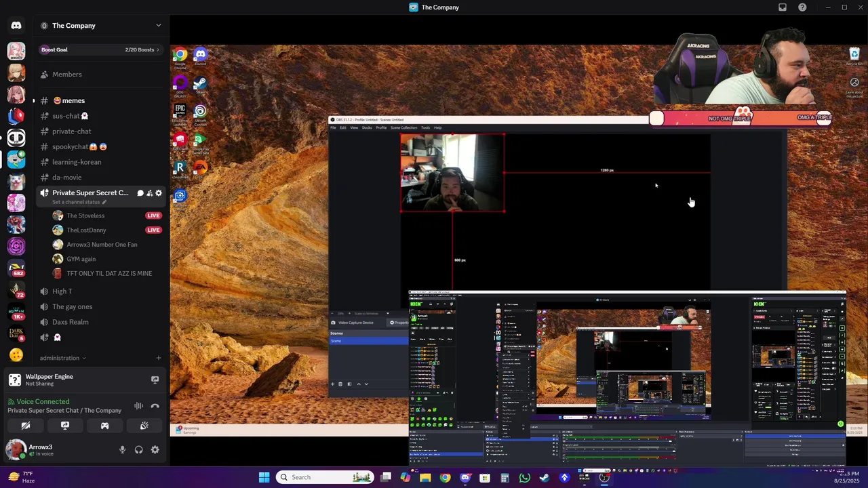Deafen audio with headphones icon
This screenshot has height=488, width=868.
(139, 449)
